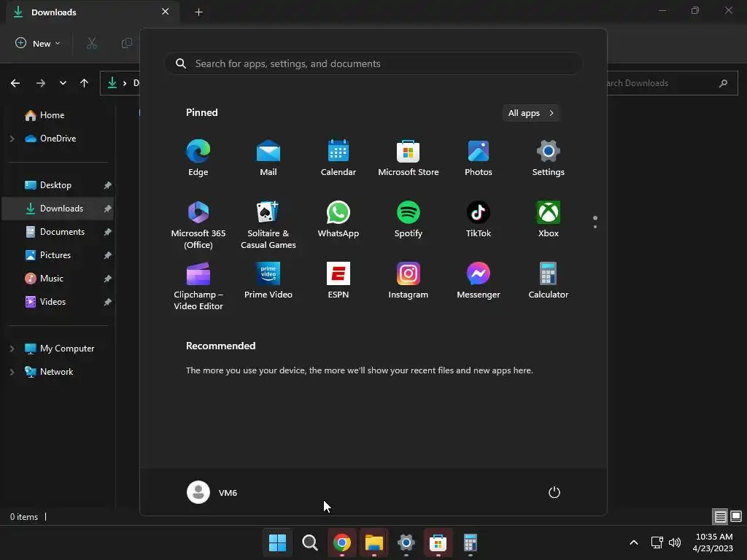
Task: Select Downloads in Explorer sidebar
Action: pyautogui.click(x=58, y=209)
